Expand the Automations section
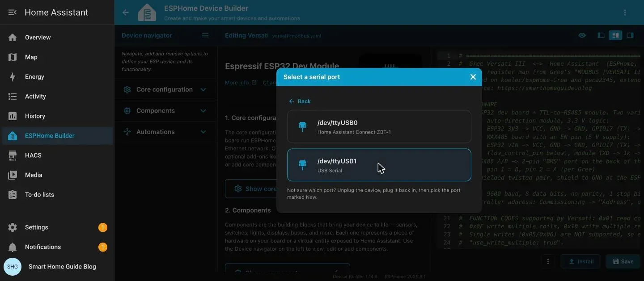 165,132
